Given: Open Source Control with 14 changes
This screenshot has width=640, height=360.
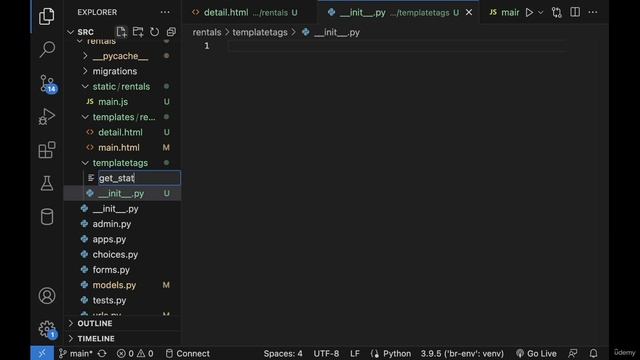Looking at the screenshot, I should click(x=47, y=84).
